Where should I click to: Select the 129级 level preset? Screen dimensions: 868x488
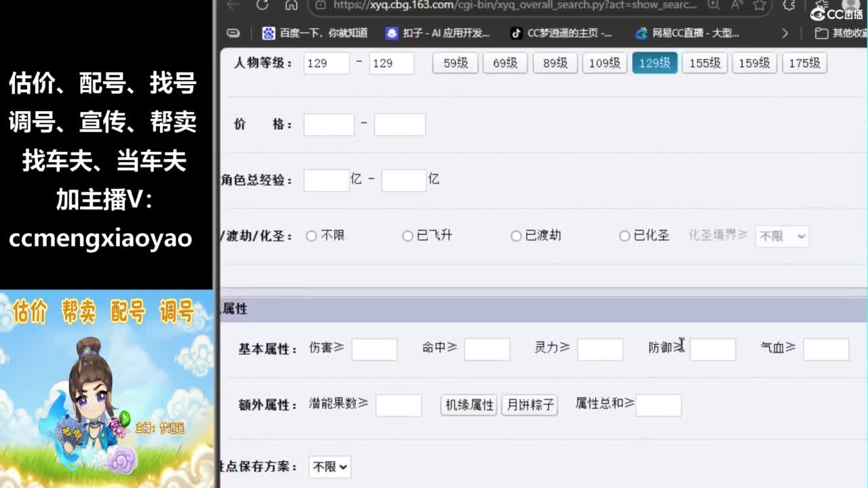pos(654,63)
